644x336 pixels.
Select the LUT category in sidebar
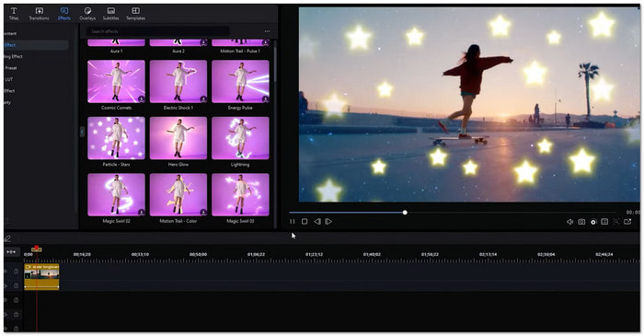9,79
